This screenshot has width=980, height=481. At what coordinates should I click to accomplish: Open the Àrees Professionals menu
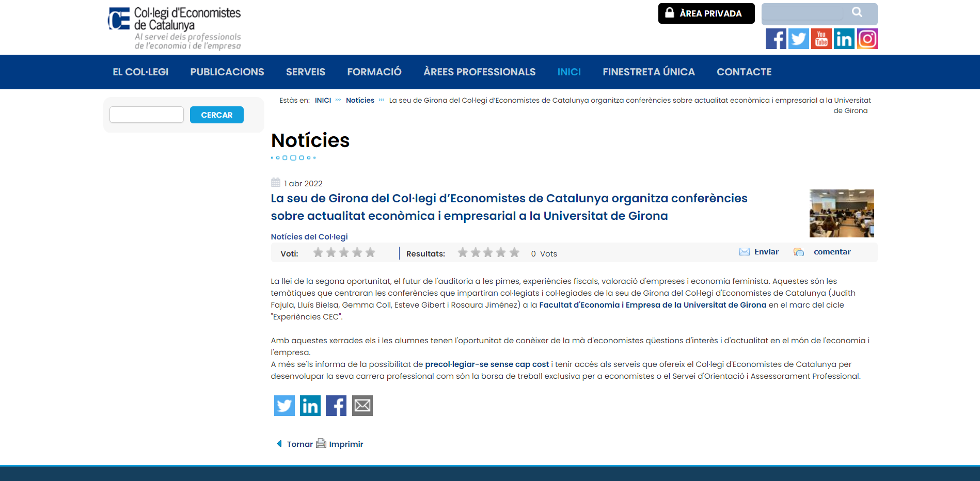tap(479, 72)
